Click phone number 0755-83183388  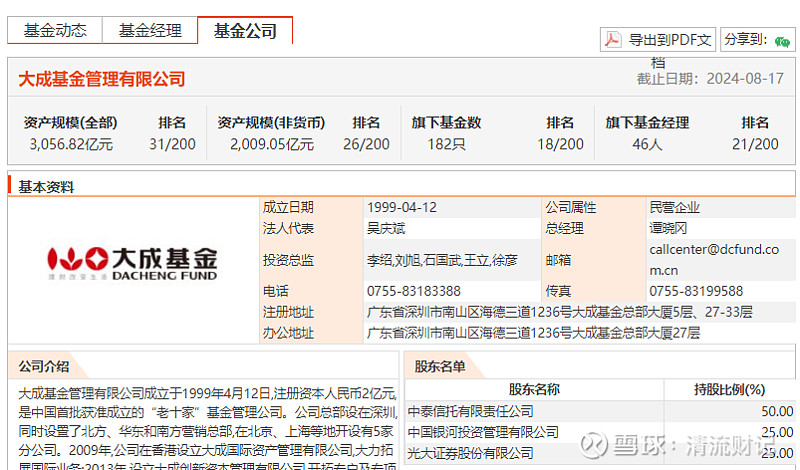point(414,291)
